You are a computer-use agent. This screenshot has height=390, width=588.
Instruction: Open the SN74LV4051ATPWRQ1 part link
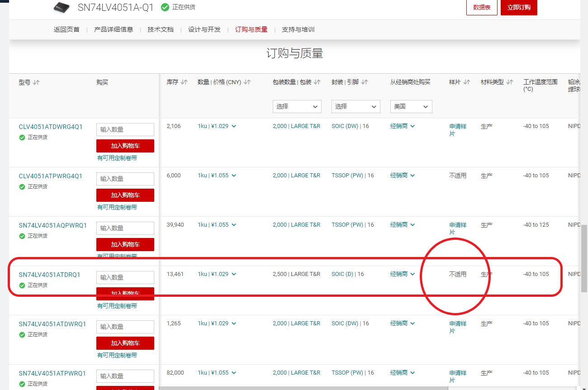click(52, 373)
